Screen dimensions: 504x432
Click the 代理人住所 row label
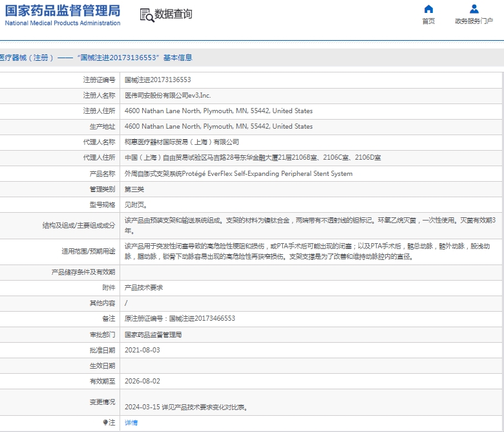click(99, 158)
